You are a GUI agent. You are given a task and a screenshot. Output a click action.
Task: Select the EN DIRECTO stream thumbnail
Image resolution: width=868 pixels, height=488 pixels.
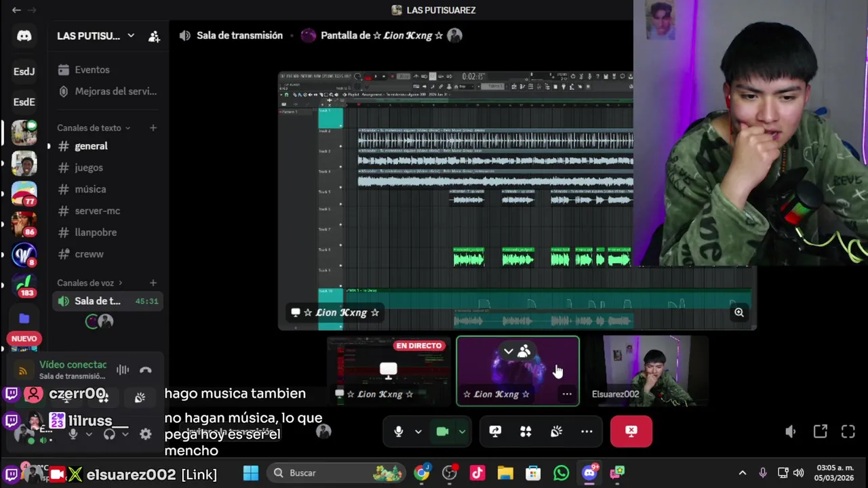coord(389,371)
